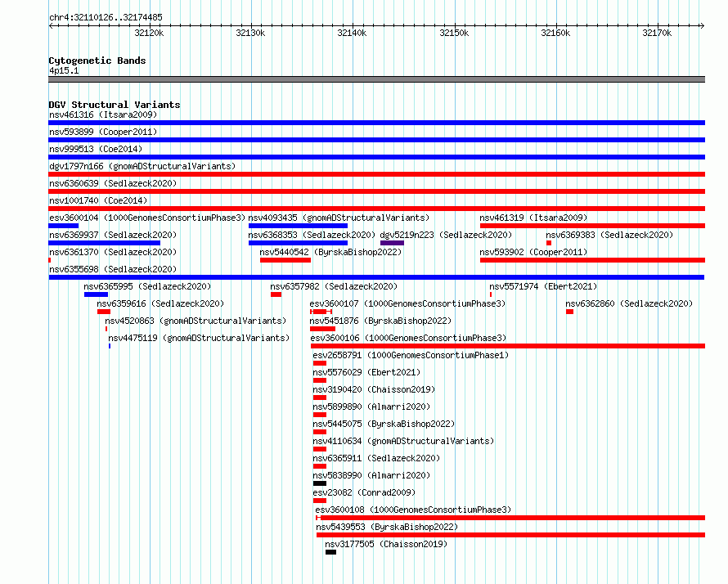Click the small nsv6369383 red marker
This screenshot has width=728, height=584.
[x=549, y=243]
